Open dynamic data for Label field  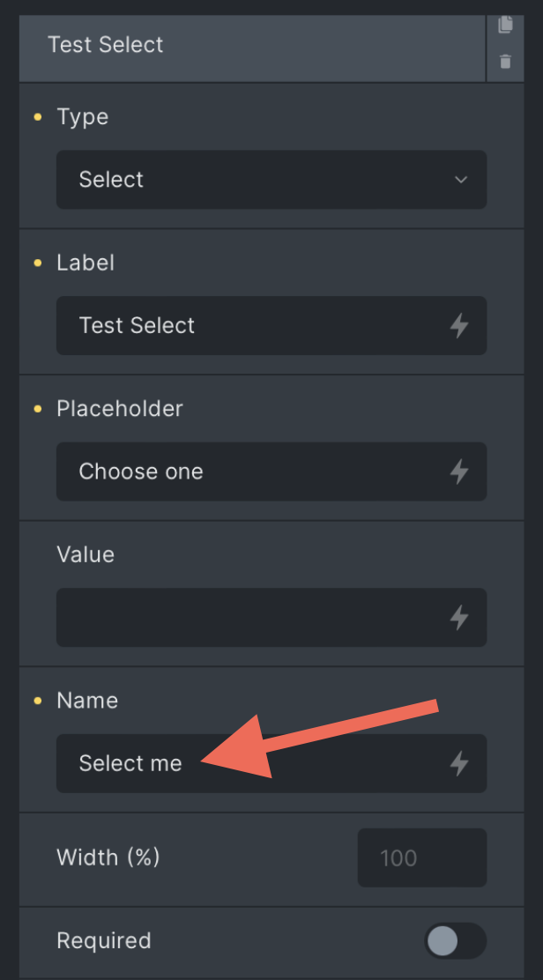coord(459,325)
